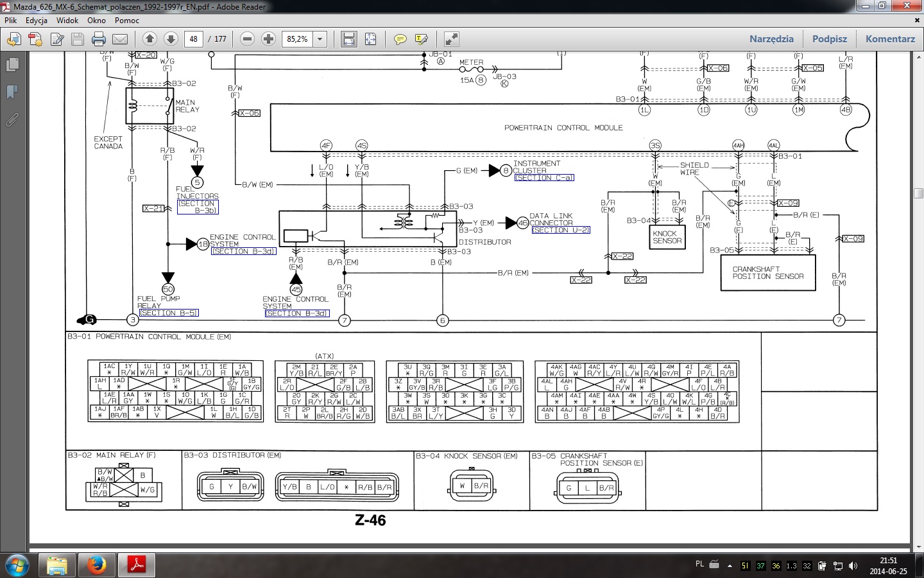Follow the SECTION B-5 link
Screen dimensions: 924x578
(x=168, y=313)
